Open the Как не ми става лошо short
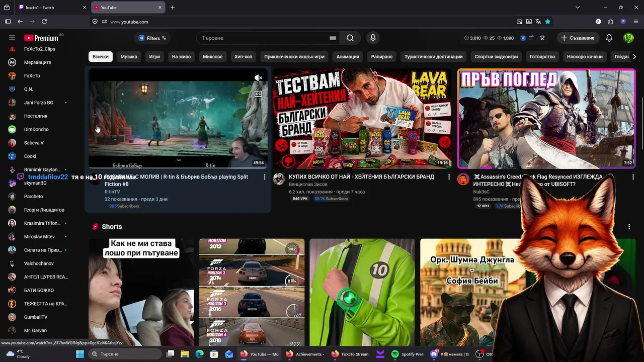Viewport: 644px width, 362px height. click(x=141, y=293)
